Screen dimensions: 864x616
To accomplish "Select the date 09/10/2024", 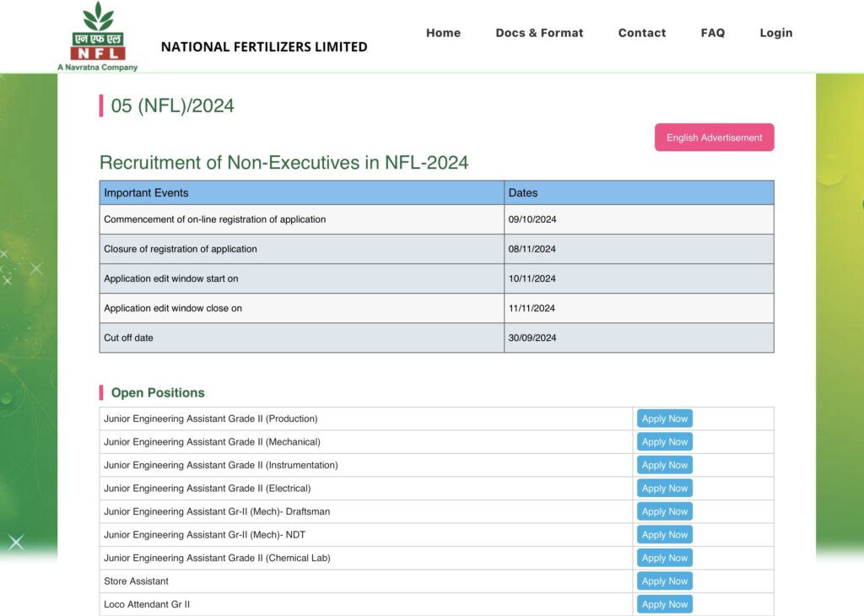I will click(532, 219).
